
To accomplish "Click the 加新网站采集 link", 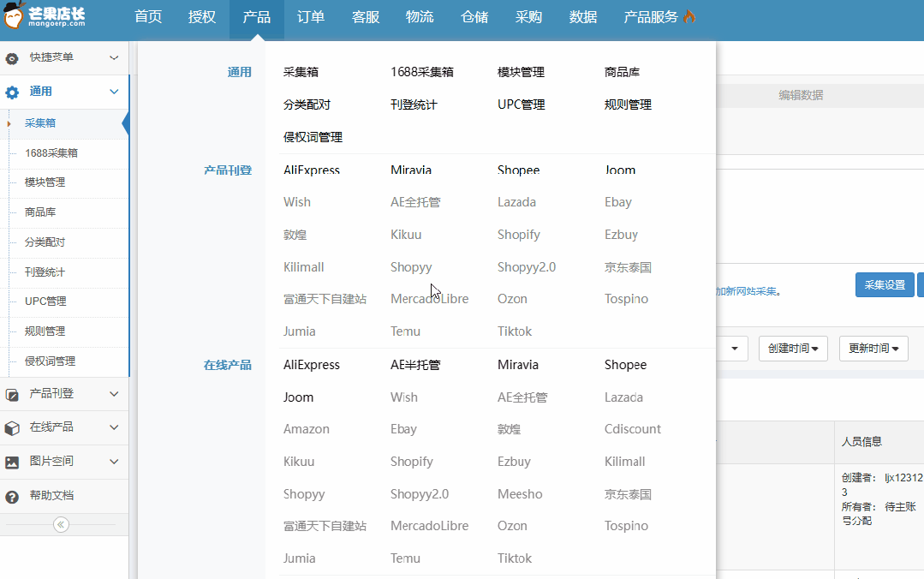I will [x=746, y=291].
